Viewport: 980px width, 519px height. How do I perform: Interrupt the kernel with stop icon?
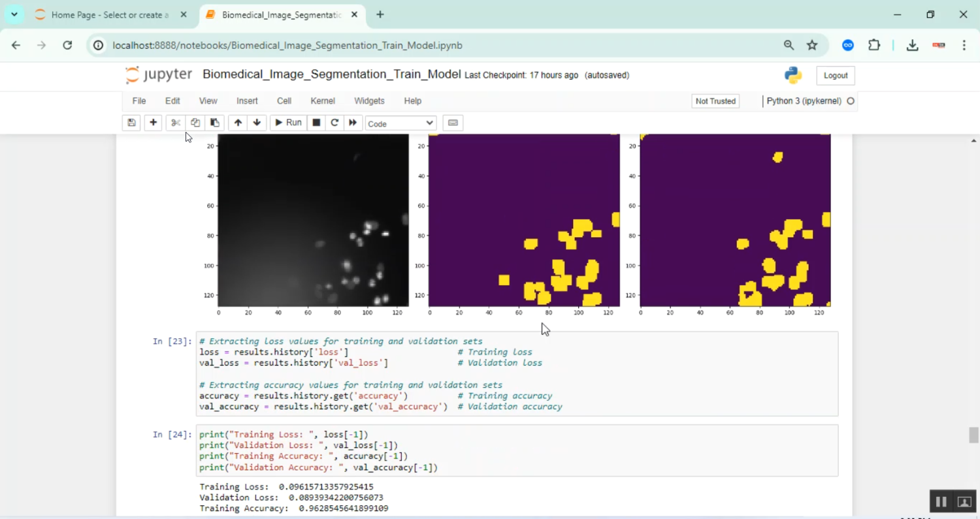point(316,123)
